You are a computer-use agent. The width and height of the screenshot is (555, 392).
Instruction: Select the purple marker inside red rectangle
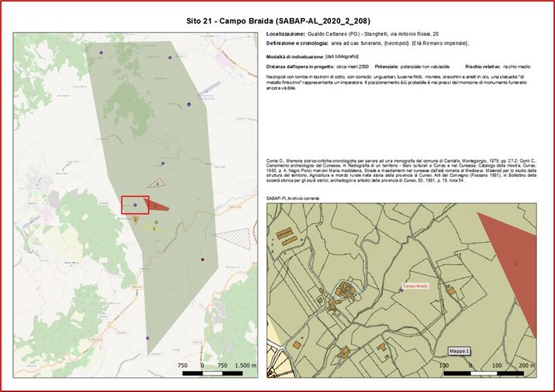click(x=135, y=205)
